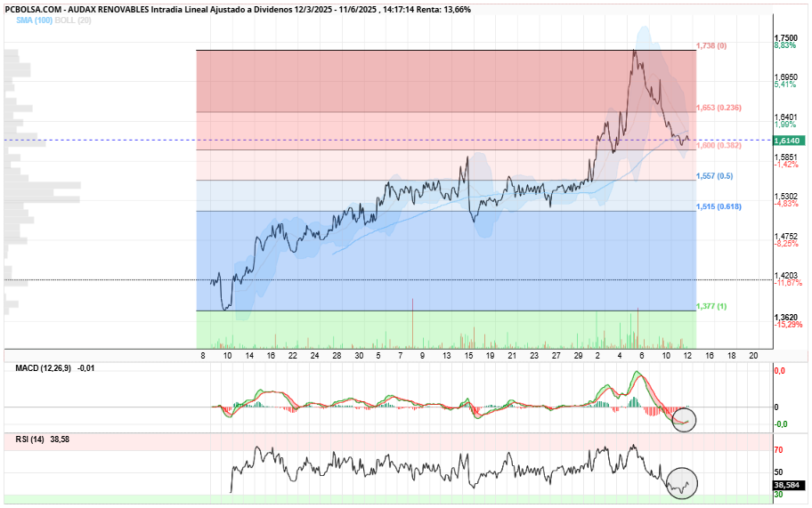The width and height of the screenshot is (812, 508).
Task: Select Fibonacci level label 1,653 (0.236)
Action: 719,108
